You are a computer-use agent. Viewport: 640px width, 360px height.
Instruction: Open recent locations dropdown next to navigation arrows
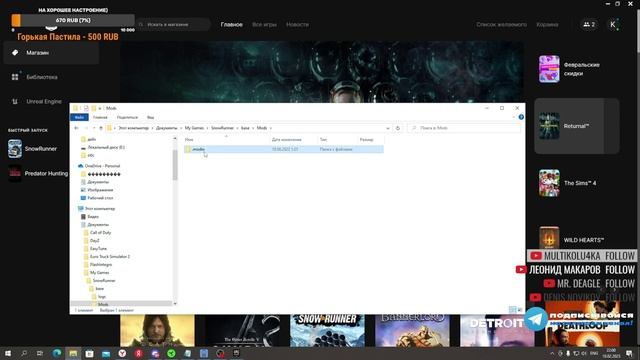pyautogui.click(x=94, y=128)
